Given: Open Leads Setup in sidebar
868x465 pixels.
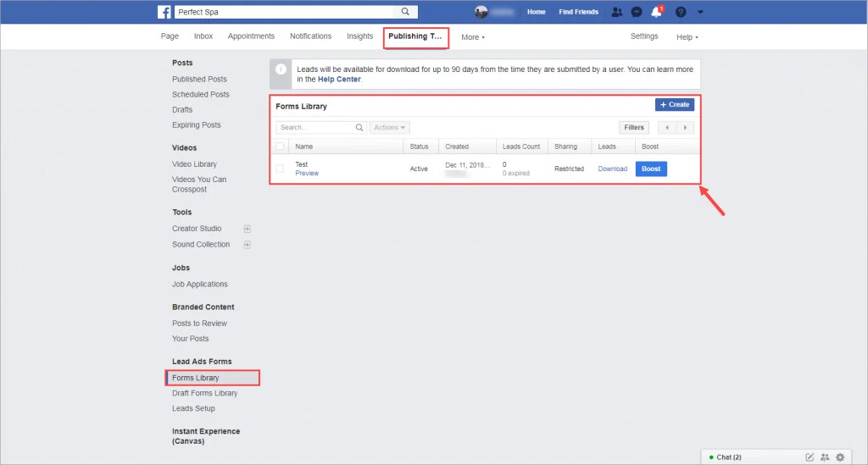Looking at the screenshot, I should (193, 408).
